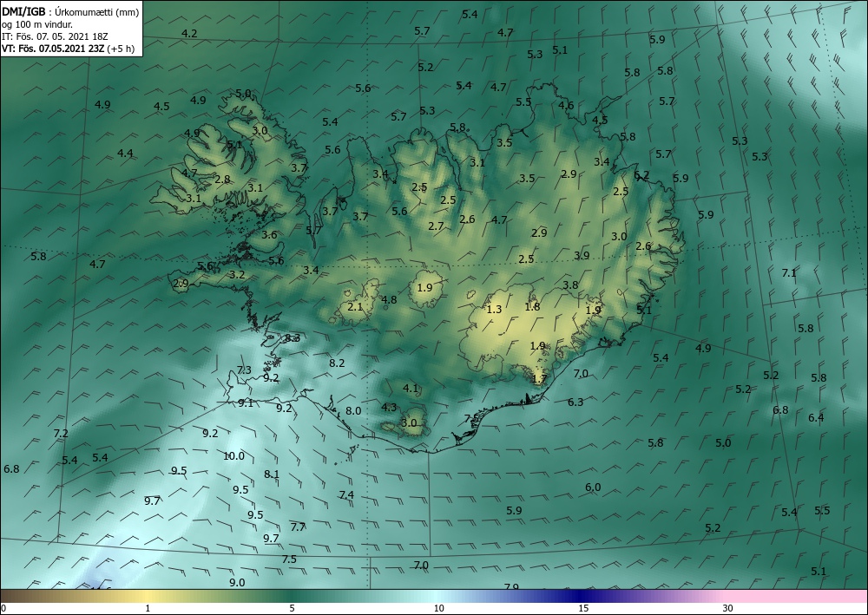The height and width of the screenshot is (615, 868).
Task: Select the 10 tick label on color scale
Action: tap(439, 609)
